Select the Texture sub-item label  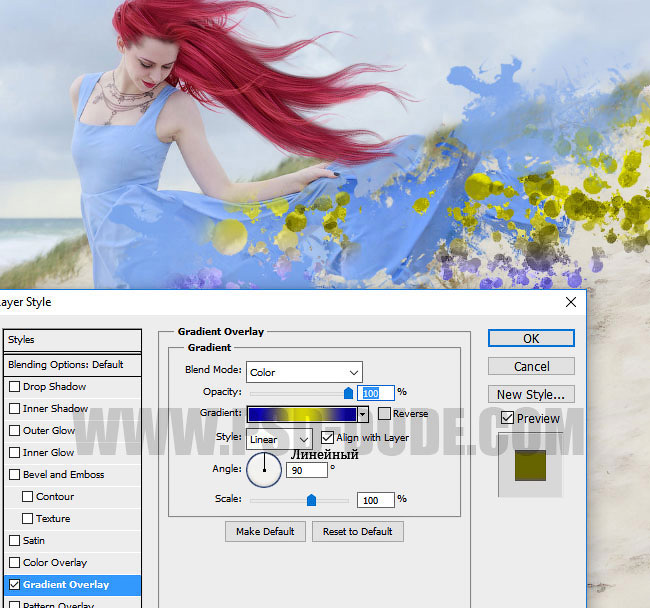coord(53,518)
